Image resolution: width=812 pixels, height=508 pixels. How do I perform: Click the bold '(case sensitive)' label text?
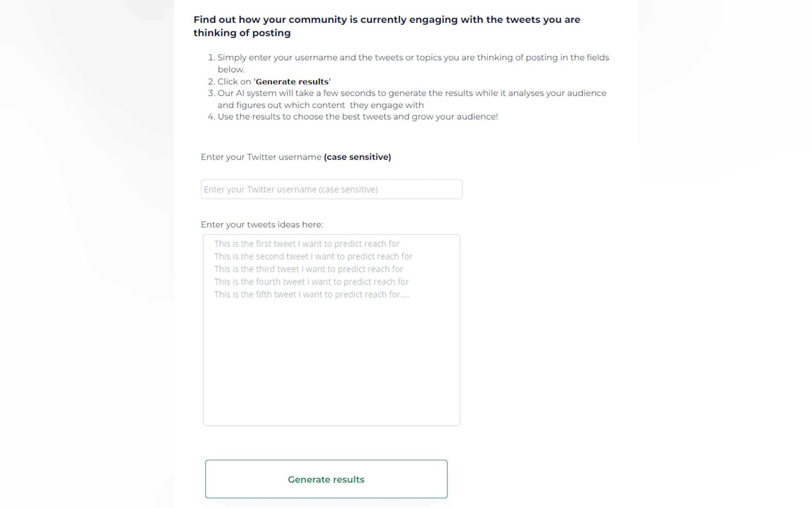tap(357, 157)
